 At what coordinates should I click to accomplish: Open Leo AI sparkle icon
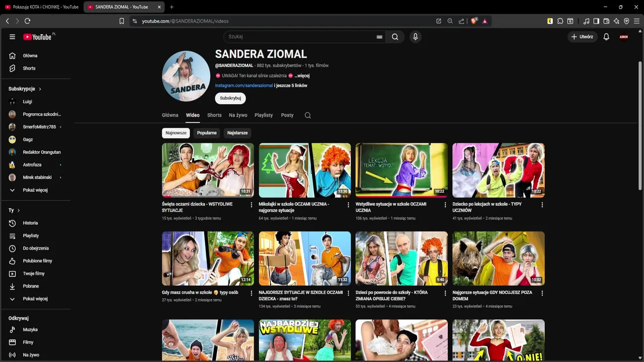pyautogui.click(x=616, y=21)
